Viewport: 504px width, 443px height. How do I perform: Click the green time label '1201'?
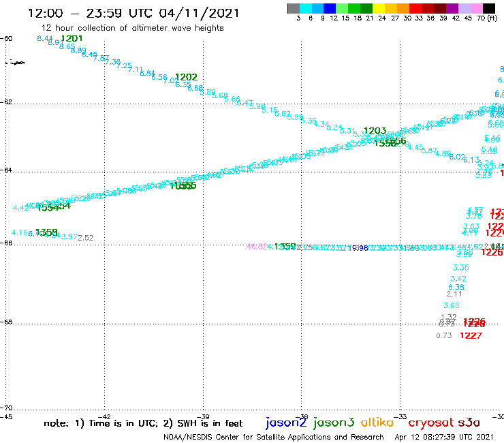(72, 39)
